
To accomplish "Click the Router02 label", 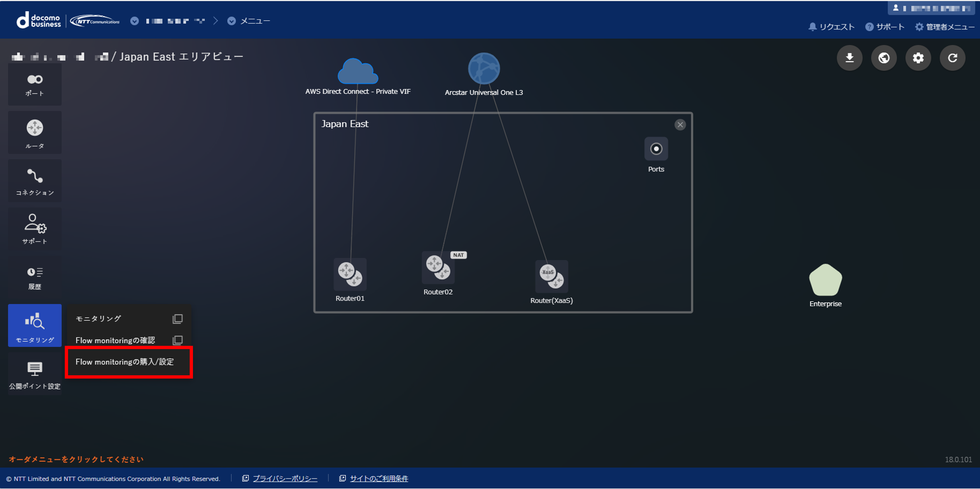I will pos(438,292).
